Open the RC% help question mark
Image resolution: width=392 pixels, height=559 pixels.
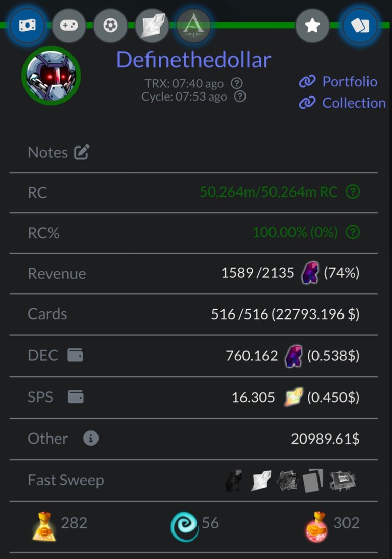pyautogui.click(x=353, y=232)
